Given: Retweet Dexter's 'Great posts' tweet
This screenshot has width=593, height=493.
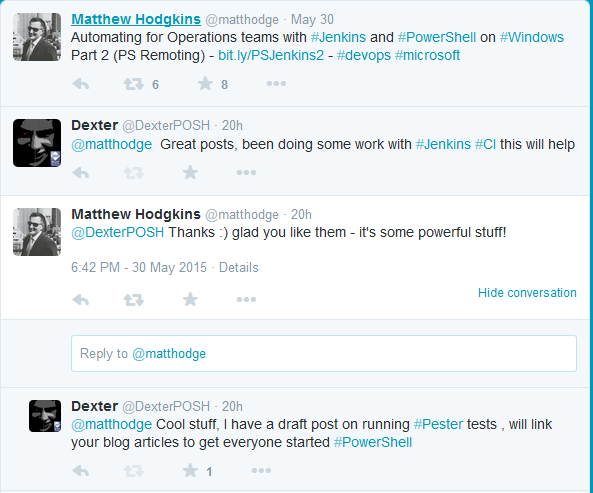Looking at the screenshot, I should click(134, 173).
